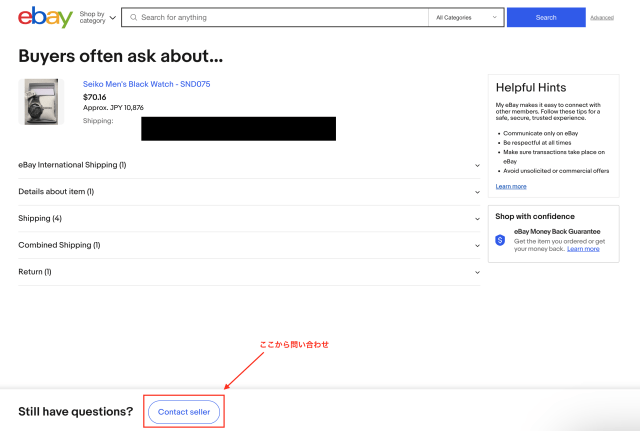The image size is (640, 431).
Task: Type in the Search for anything field
Action: point(280,18)
